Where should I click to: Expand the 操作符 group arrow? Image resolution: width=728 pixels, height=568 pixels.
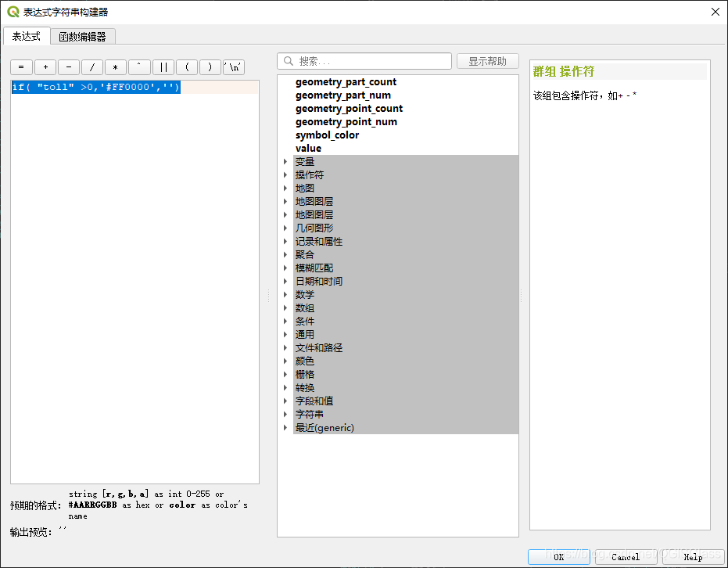[285, 175]
